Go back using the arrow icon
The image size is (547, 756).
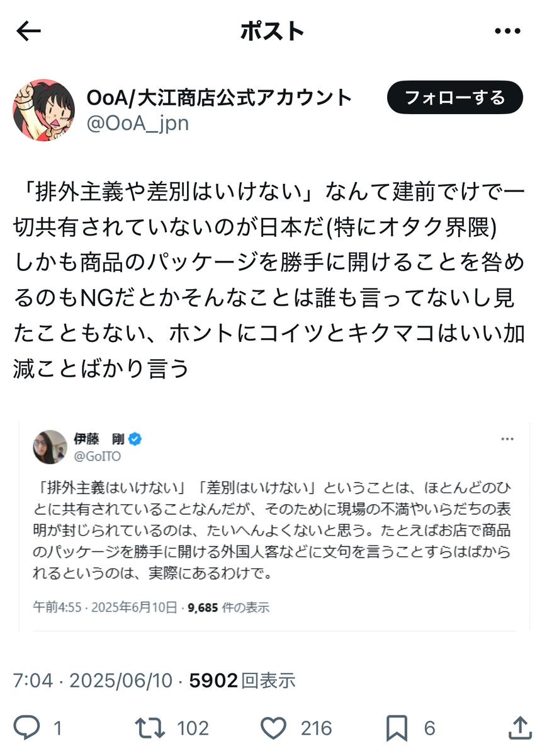coord(28,31)
